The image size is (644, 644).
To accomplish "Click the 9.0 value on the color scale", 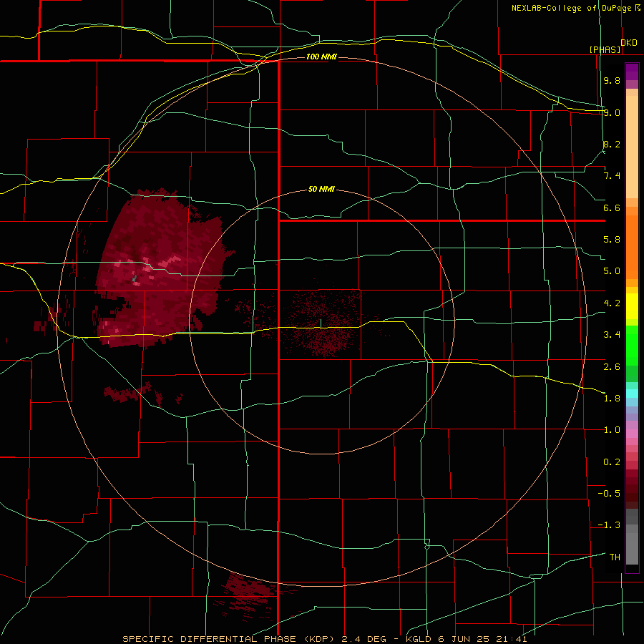I will pyautogui.click(x=612, y=112).
